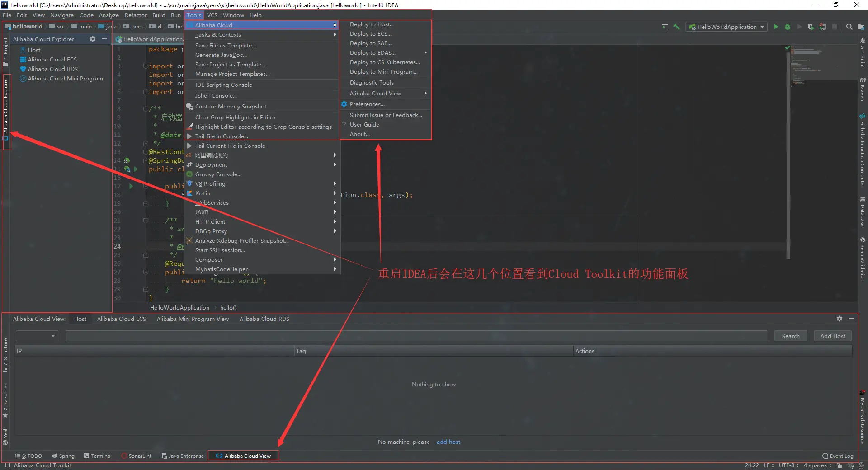
Task: Open the VCS menu
Action: (x=212, y=15)
